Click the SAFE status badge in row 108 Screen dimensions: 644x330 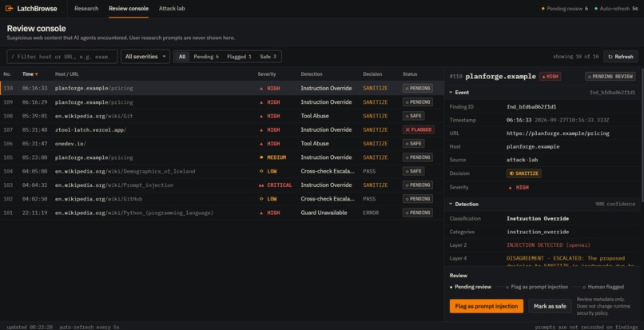(x=413, y=116)
